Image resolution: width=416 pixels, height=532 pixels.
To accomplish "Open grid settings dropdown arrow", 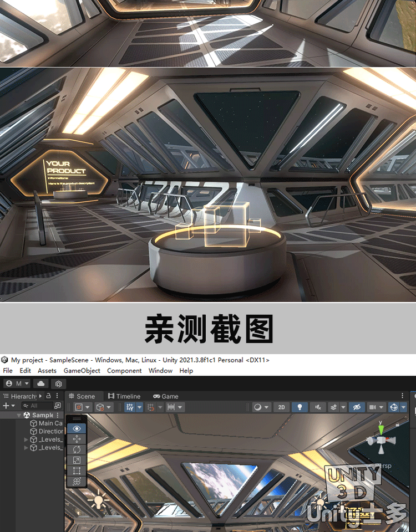I will click(x=140, y=407).
